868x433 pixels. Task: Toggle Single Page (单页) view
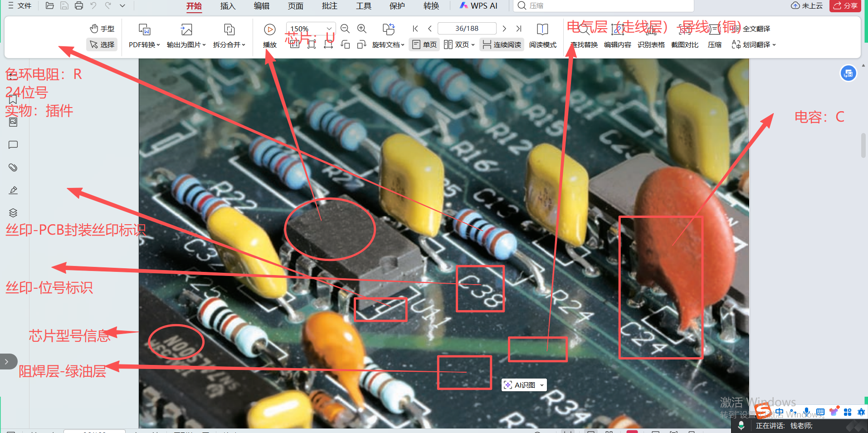[424, 44]
